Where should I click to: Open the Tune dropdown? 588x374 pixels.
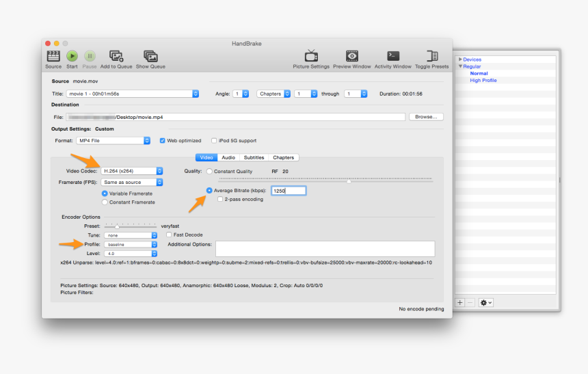tap(131, 235)
